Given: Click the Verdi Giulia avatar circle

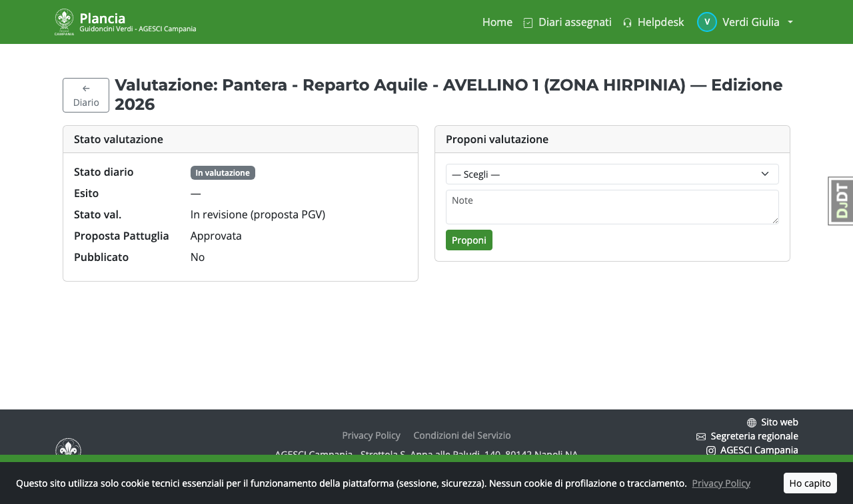Looking at the screenshot, I should click(x=707, y=22).
